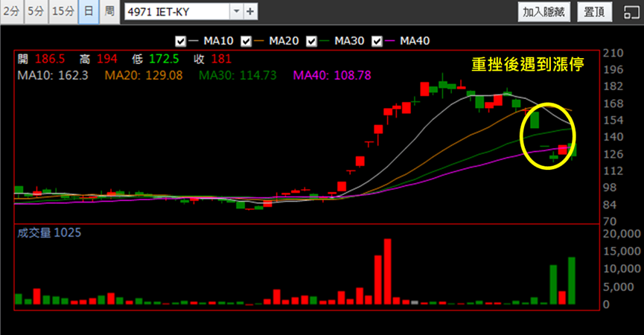Click the tallest red volume bar

[387, 272]
